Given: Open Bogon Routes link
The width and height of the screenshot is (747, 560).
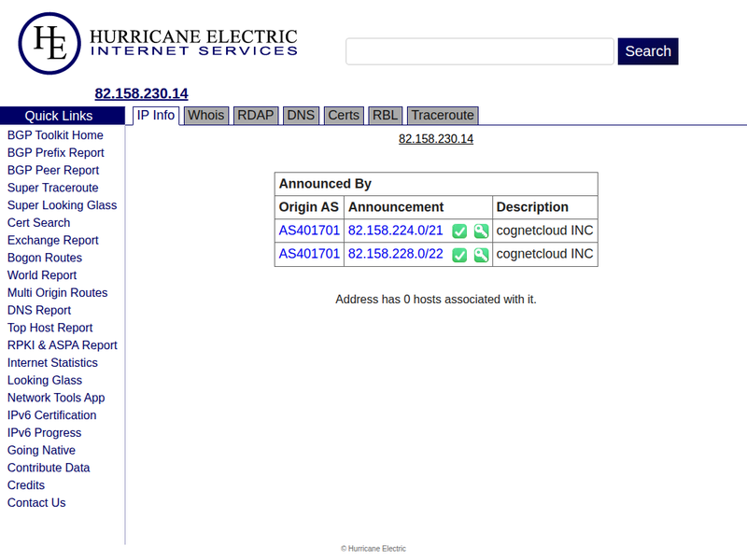Looking at the screenshot, I should [45, 259].
